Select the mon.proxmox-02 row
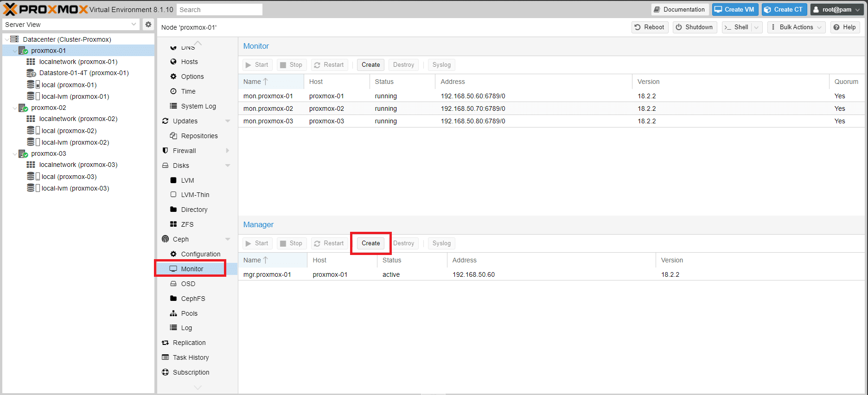The height and width of the screenshot is (395, 868). coord(552,108)
